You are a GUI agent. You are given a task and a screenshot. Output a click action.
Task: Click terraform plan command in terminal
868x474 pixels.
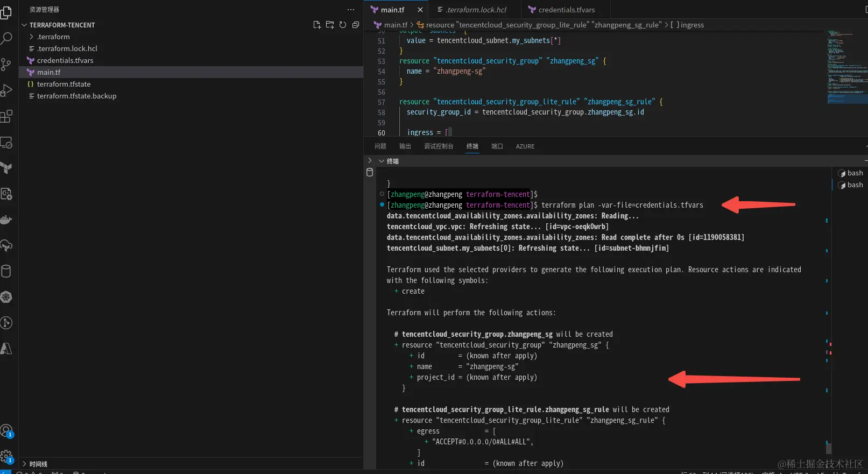[x=622, y=205]
